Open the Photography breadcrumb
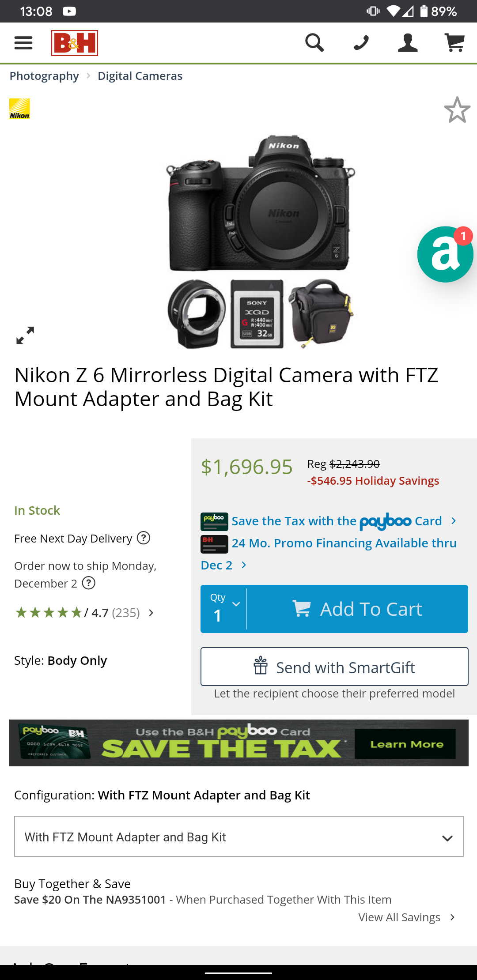 (x=44, y=75)
